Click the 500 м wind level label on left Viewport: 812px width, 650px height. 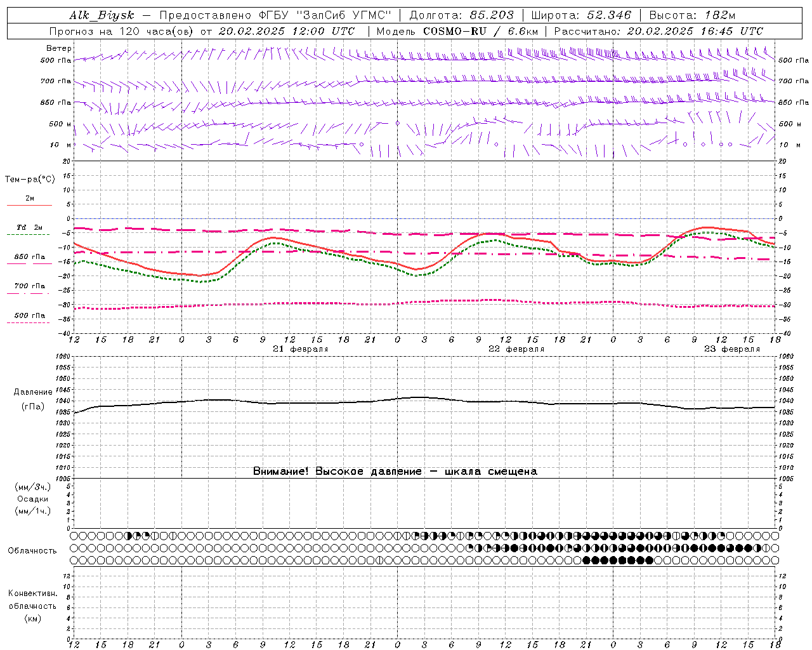coord(60,124)
